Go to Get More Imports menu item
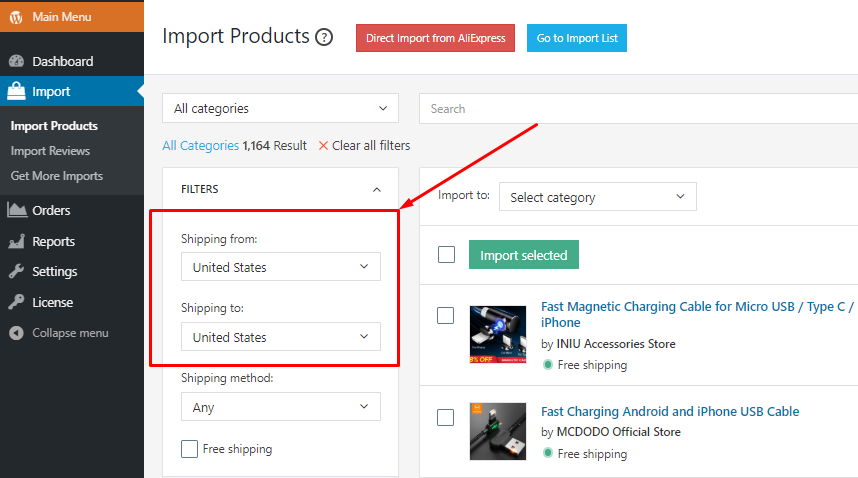Screen dimensions: 858x478 coord(57,176)
